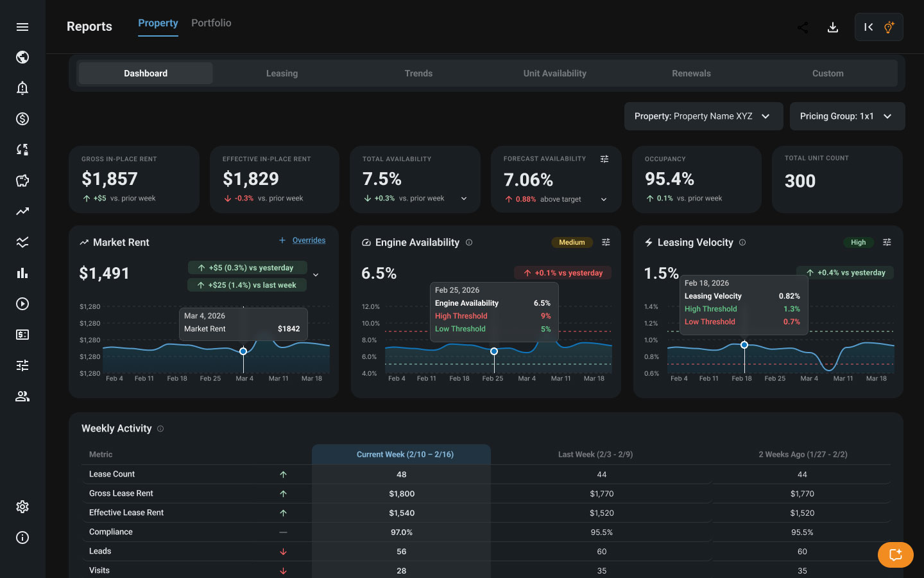The width and height of the screenshot is (924, 578).
Task: Open the tuning sliders icon in sidebar
Action: click(22, 365)
